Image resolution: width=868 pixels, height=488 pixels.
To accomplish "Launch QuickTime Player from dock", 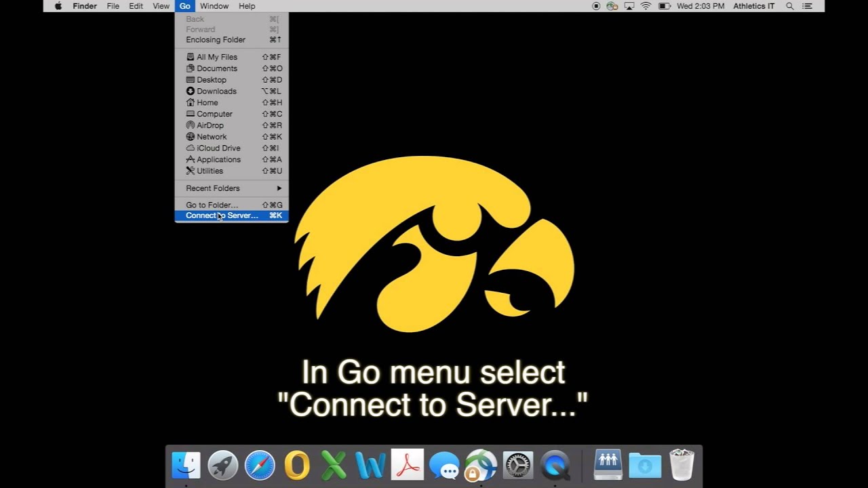I will (555, 465).
